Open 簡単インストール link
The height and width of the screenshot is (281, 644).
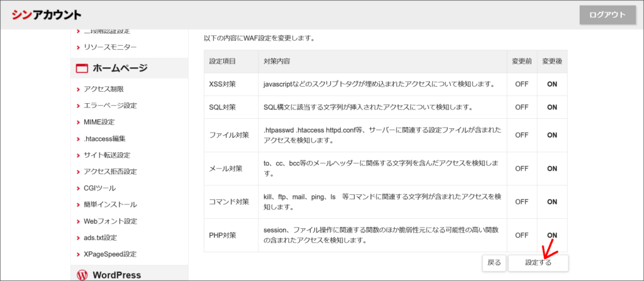coord(110,204)
